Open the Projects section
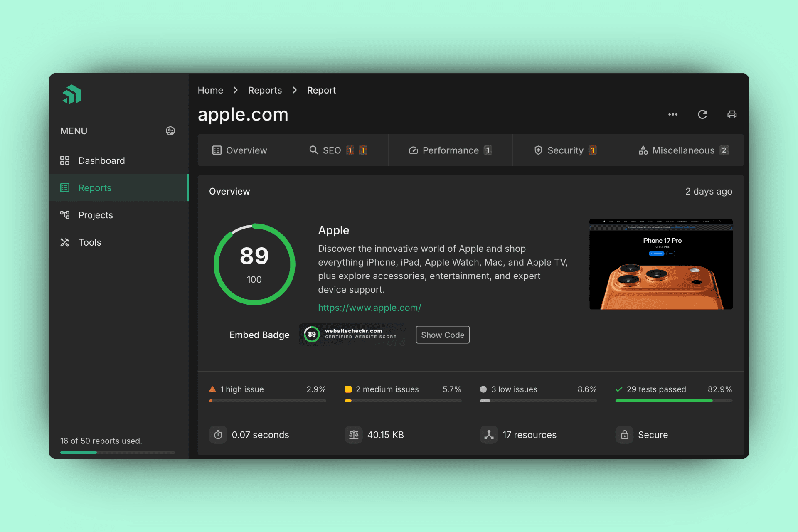The height and width of the screenshot is (532, 798). click(95, 215)
